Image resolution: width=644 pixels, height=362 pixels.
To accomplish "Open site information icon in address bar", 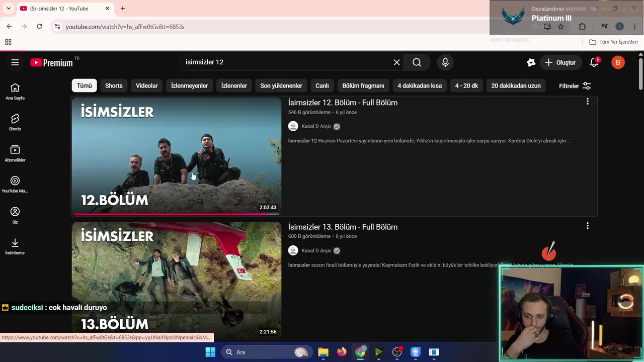I will (x=57, y=27).
